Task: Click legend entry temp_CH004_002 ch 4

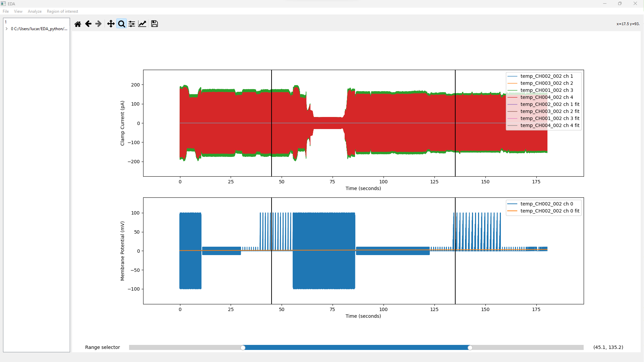Action: 543,97
